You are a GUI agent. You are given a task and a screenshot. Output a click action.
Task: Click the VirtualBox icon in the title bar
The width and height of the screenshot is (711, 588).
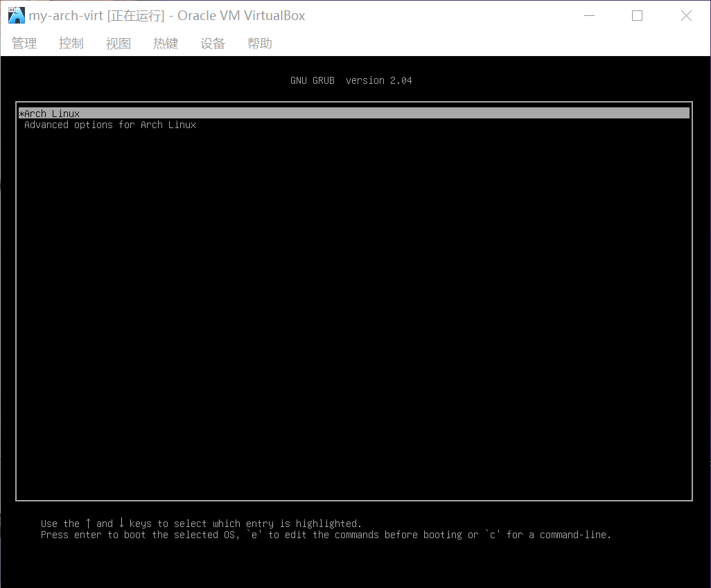click(16, 15)
